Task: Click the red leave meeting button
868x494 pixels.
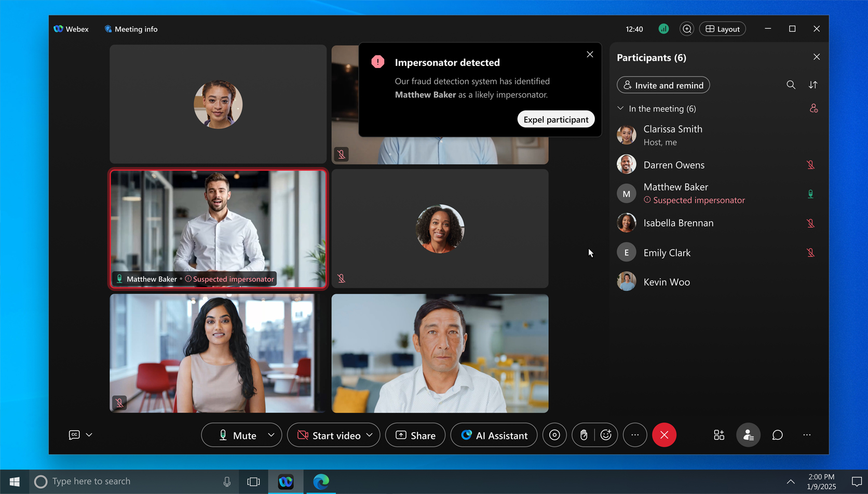Action: click(664, 435)
